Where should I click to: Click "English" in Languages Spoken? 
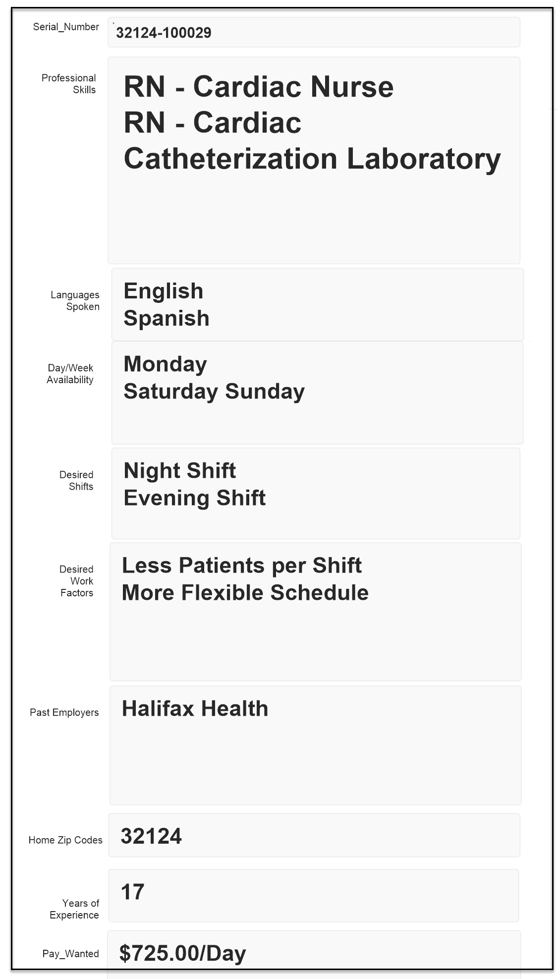(163, 291)
